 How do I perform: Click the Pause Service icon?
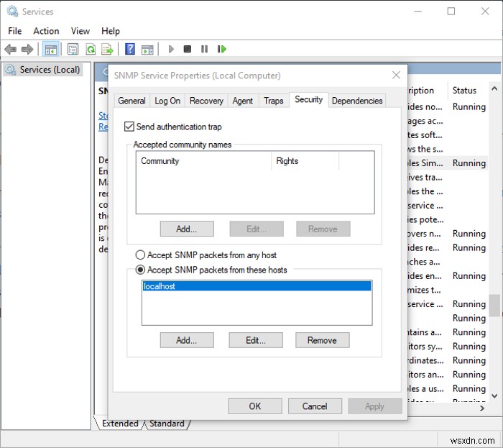coord(204,49)
